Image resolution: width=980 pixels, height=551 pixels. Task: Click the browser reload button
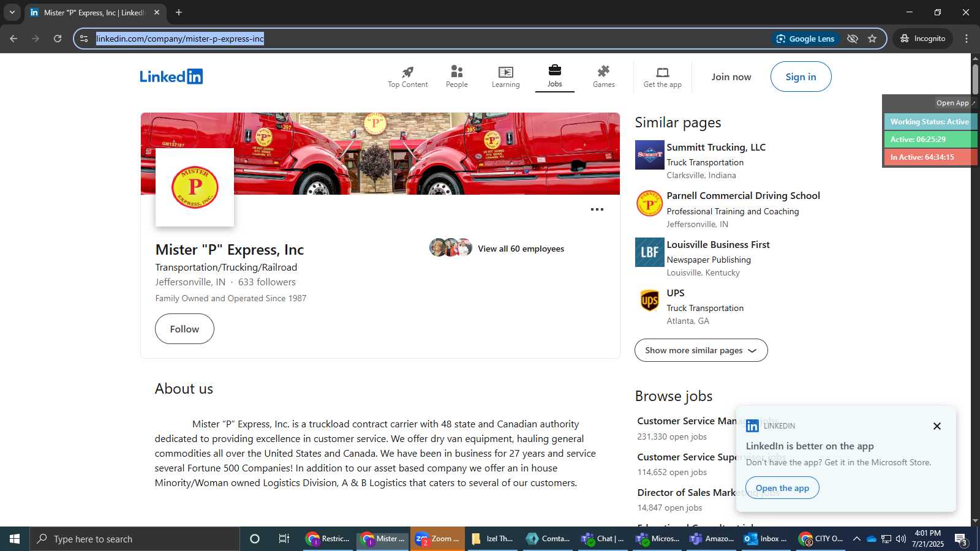click(x=58, y=39)
